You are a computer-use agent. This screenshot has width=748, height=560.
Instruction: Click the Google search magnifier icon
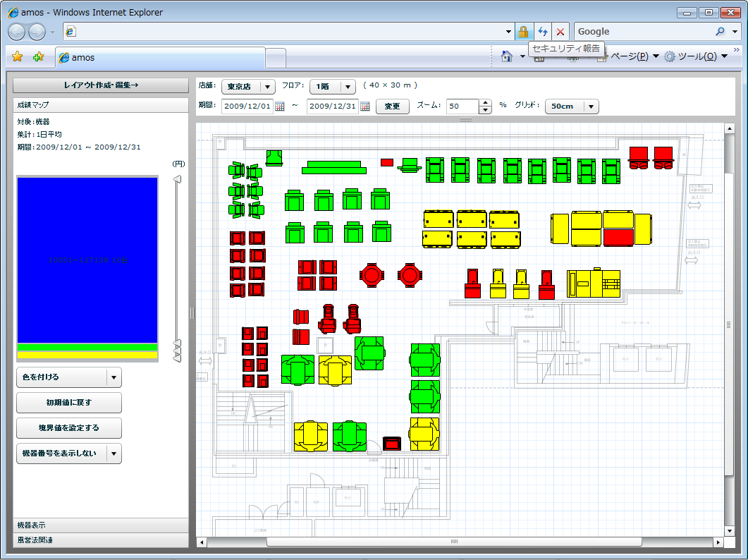click(x=720, y=32)
